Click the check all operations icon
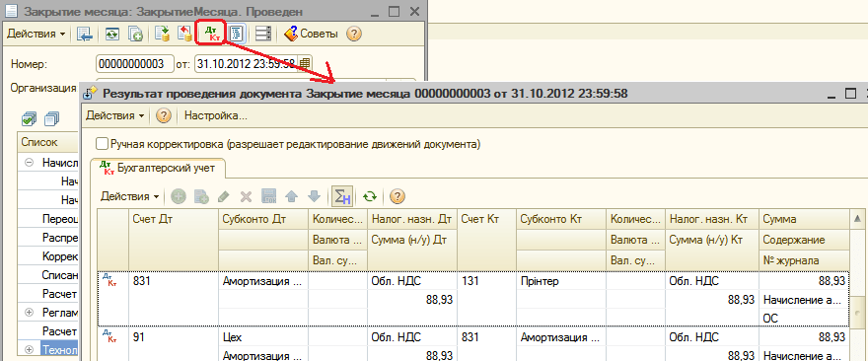868x361 pixels. coord(29,118)
